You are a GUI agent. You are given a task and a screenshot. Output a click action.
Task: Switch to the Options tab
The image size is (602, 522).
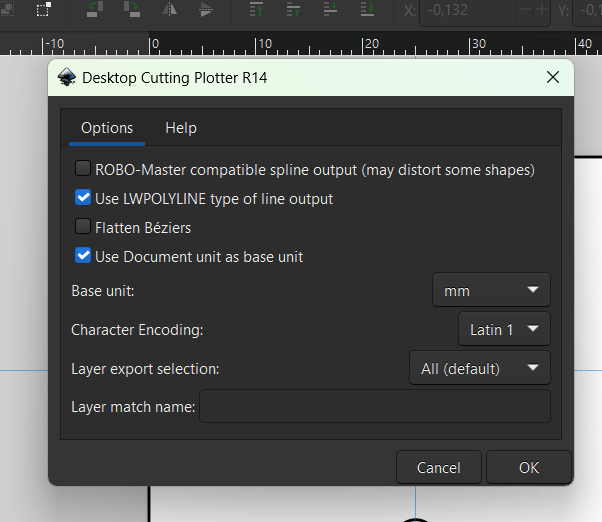tap(107, 128)
